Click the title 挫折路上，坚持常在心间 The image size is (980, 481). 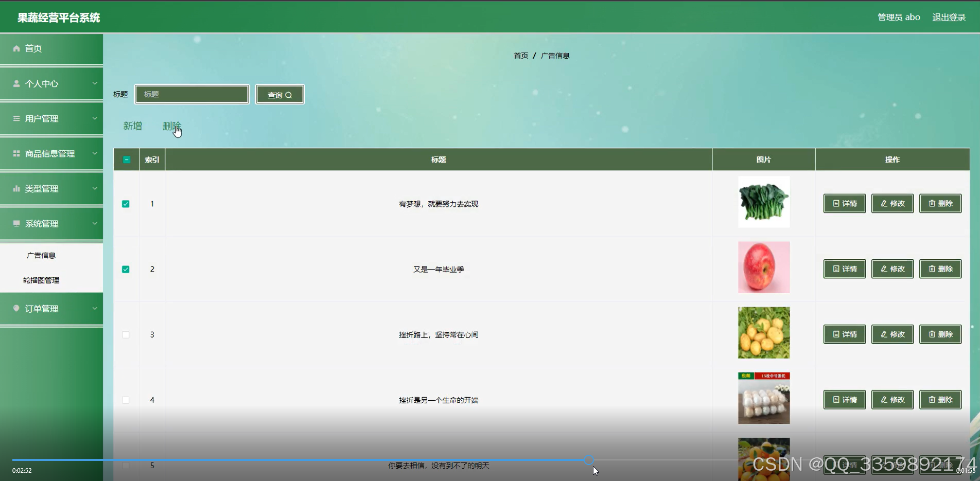coord(439,334)
